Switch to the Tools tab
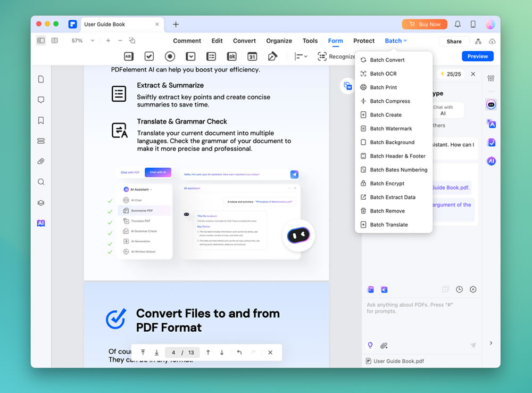Viewport: 532px width, 393px height. point(310,41)
